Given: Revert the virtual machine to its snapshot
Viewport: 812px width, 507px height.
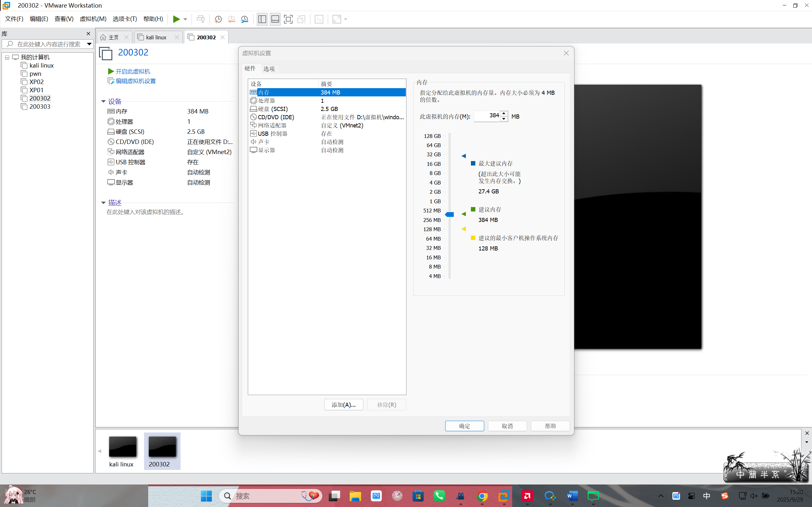Looking at the screenshot, I should click(x=232, y=19).
